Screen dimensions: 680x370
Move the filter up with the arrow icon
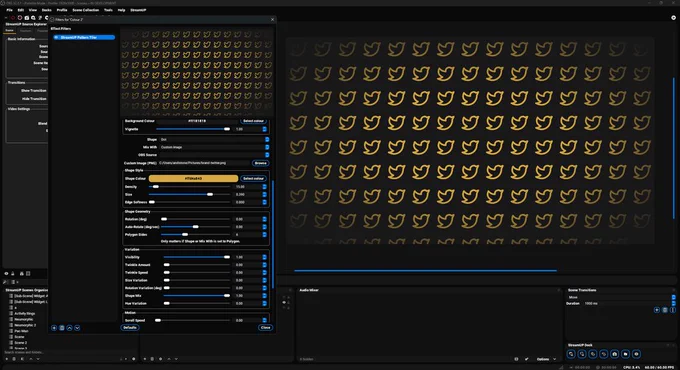pyautogui.click(x=69, y=328)
